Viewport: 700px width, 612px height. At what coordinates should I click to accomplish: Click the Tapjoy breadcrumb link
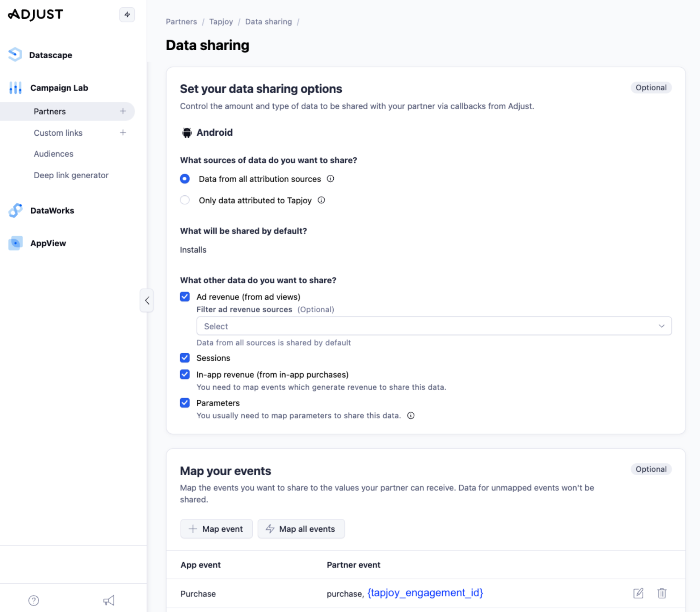coord(221,21)
